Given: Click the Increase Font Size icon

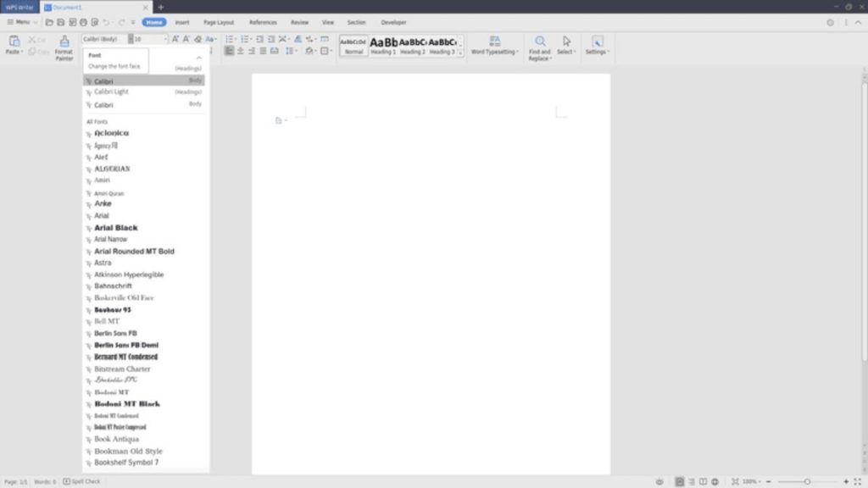Looking at the screenshot, I should 175,39.
